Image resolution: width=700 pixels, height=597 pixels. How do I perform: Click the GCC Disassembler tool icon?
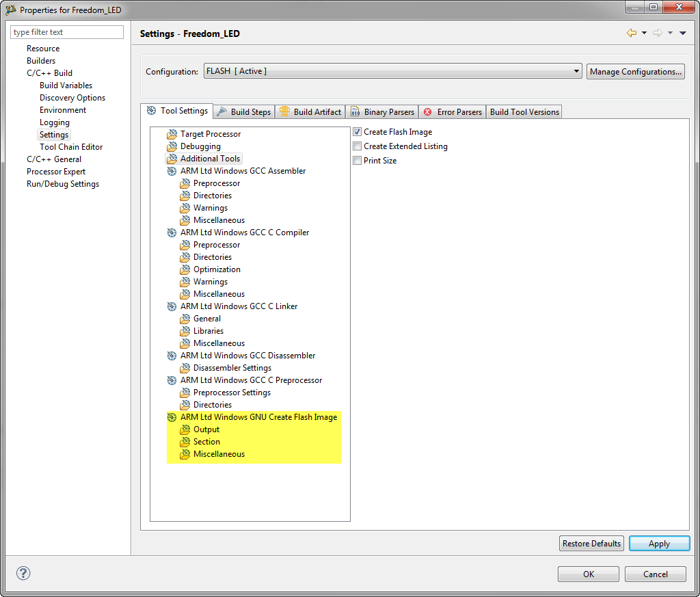[172, 356]
